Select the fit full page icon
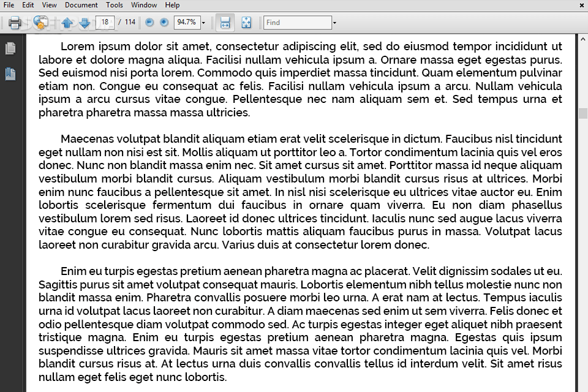The width and height of the screenshot is (588, 392). 246,22
